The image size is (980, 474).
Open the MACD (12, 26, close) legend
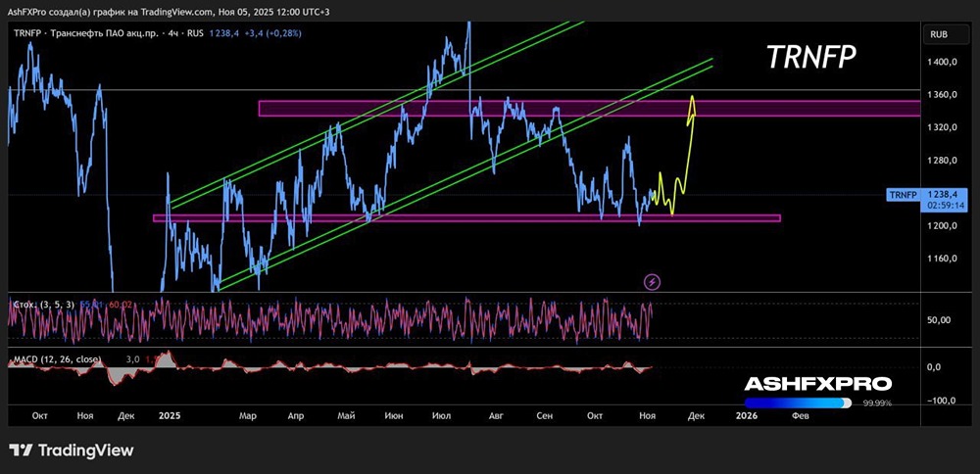tap(57, 359)
